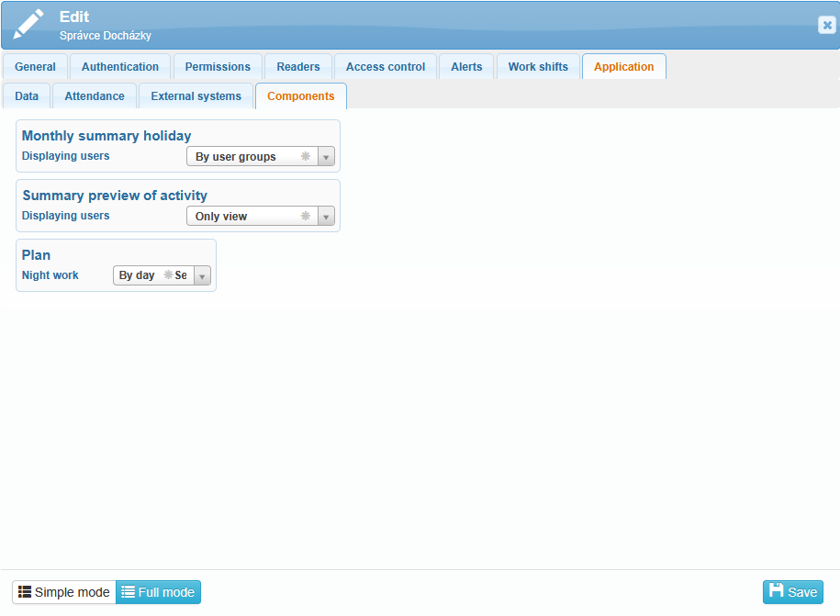The image size is (840, 616).
Task: Click the Plan section heading
Action: coord(36,255)
